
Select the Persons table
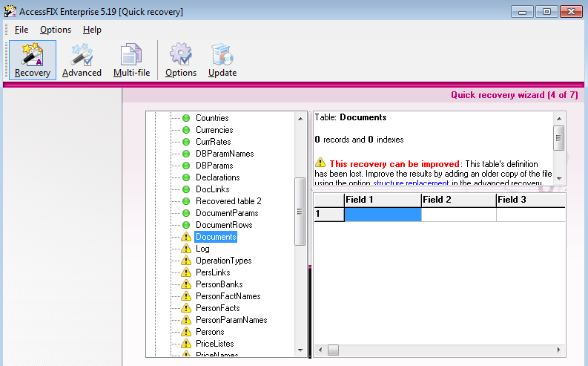(210, 332)
